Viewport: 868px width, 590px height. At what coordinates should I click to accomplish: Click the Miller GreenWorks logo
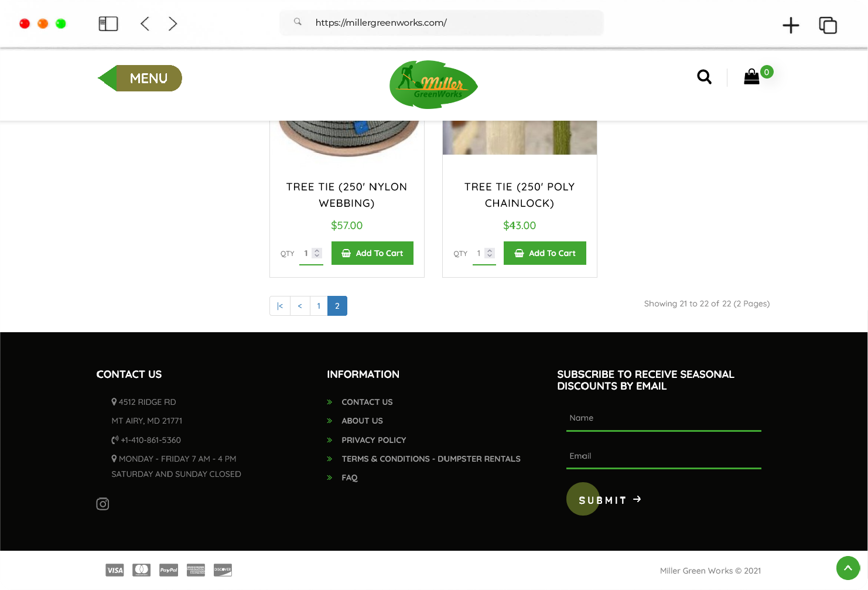pos(433,85)
